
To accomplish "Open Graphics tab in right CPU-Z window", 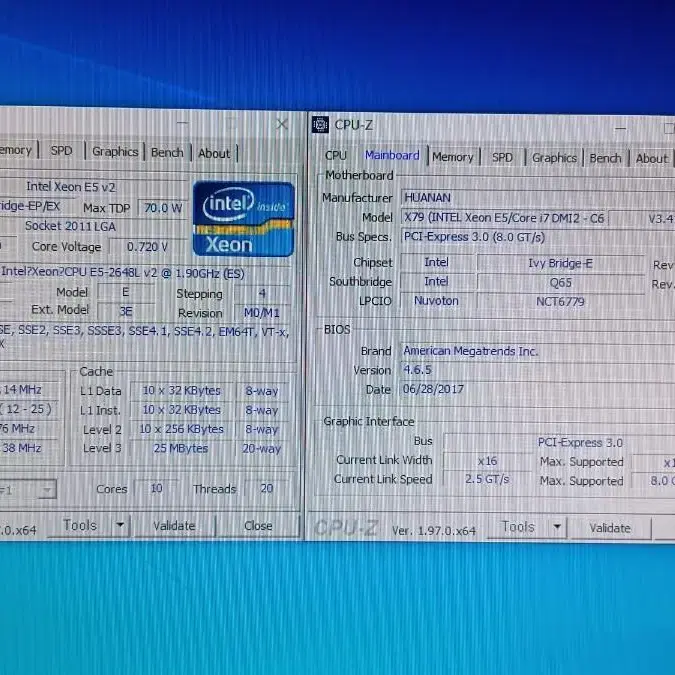I will pos(554,158).
